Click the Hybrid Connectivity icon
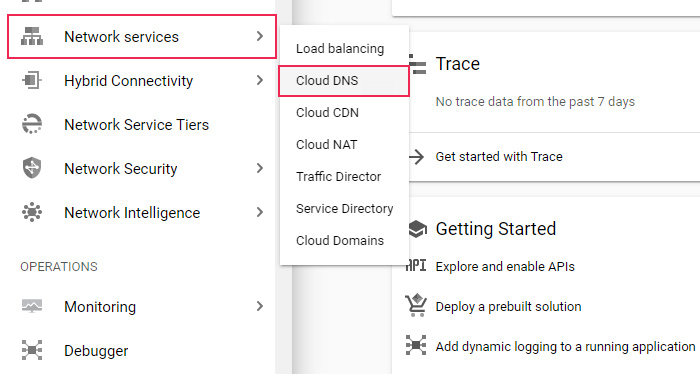Viewport: 700px width, 374px height. tap(32, 80)
